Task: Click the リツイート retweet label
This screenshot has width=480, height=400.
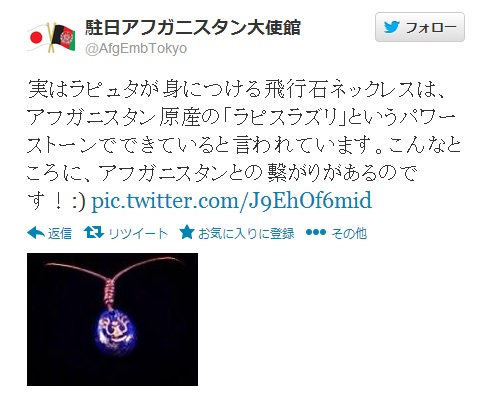Action: pyautogui.click(x=138, y=233)
